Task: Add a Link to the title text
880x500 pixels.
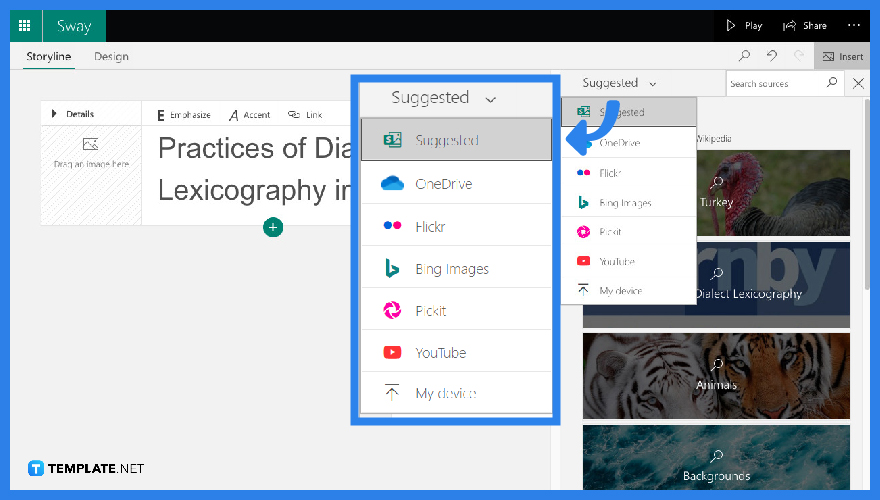Action: 305,114
